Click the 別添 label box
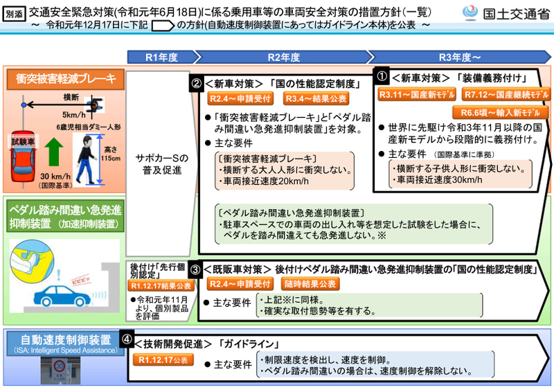The height and width of the screenshot is (392, 554). 14,14
